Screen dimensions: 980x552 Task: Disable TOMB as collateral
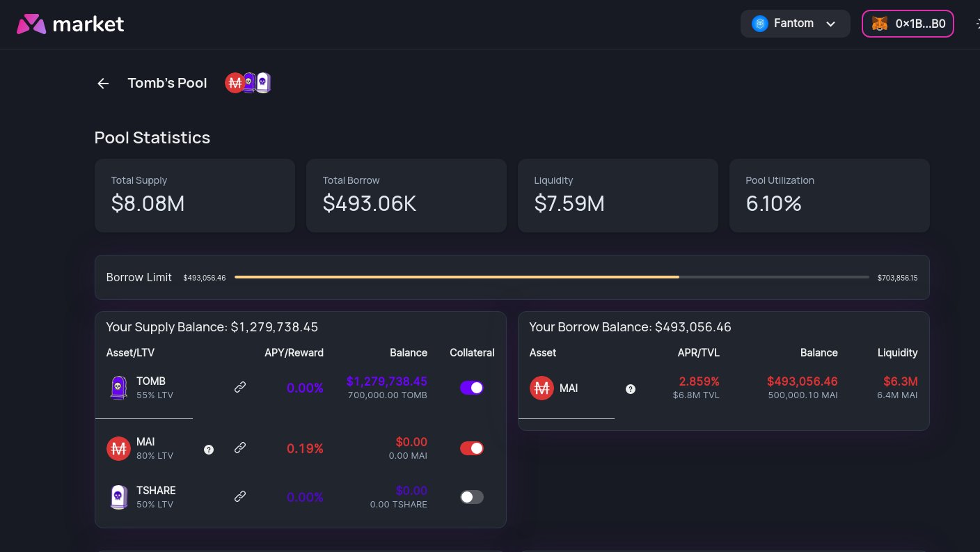coord(472,388)
